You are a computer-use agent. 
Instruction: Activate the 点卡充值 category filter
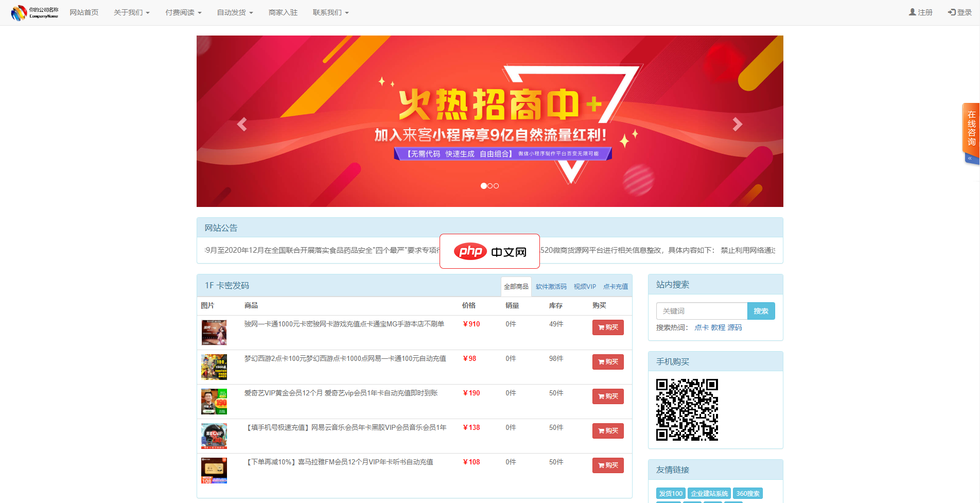(x=616, y=286)
